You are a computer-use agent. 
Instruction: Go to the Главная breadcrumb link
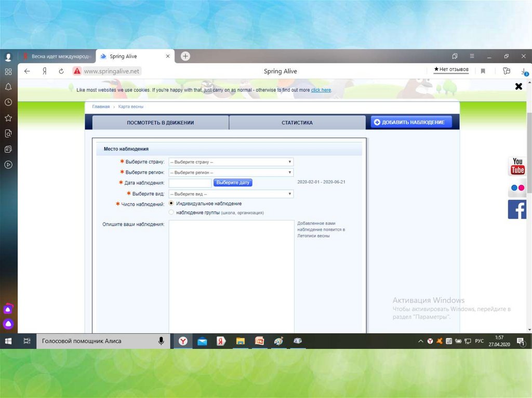[x=101, y=106]
